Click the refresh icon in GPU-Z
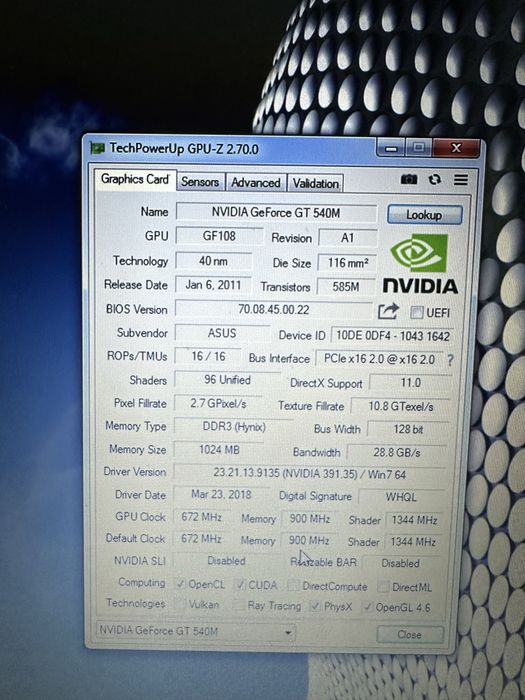This screenshot has height=700, width=525. pos(435,179)
